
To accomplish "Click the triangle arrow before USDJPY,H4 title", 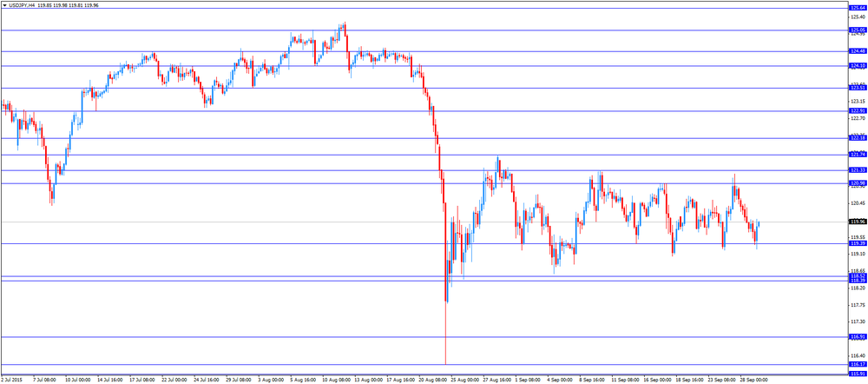I will click(3, 5).
